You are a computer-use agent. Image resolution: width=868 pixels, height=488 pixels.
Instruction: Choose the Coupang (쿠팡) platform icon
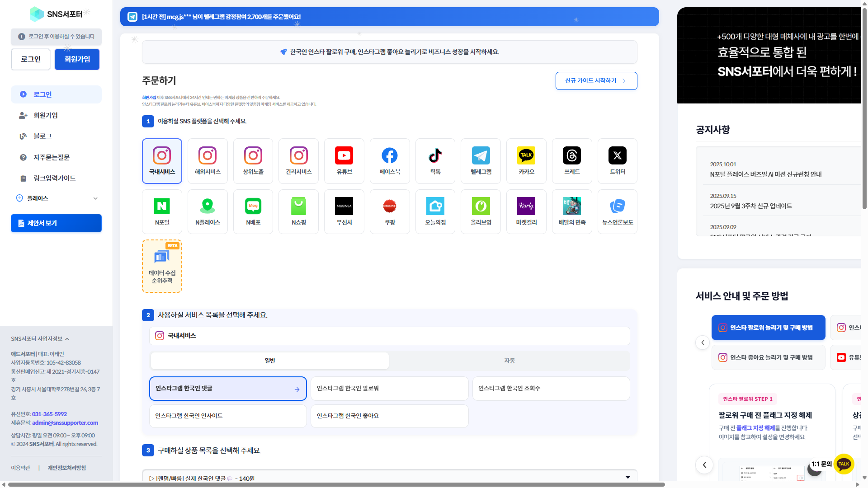point(390,211)
